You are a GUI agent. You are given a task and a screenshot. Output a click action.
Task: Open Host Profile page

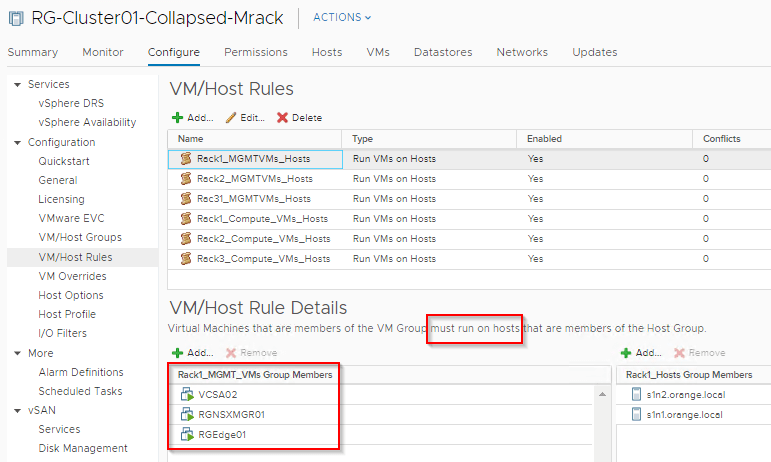click(x=67, y=314)
